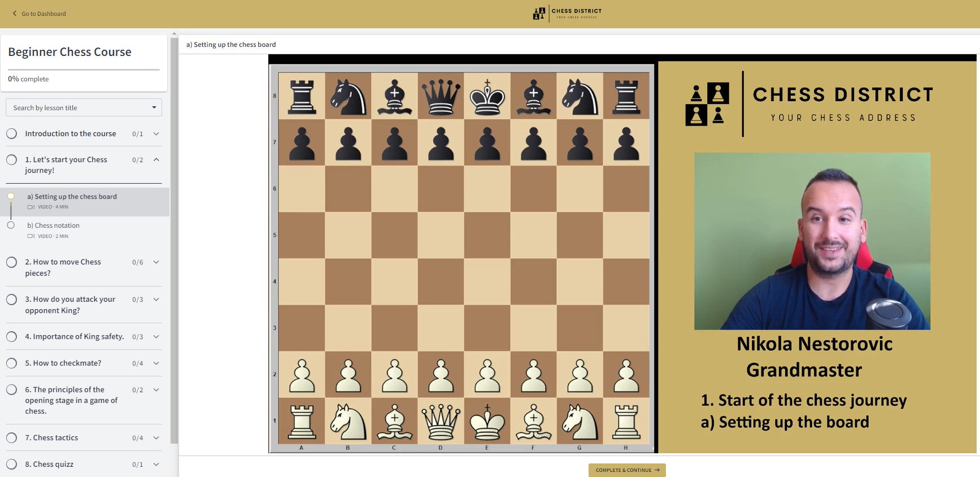
Task: Click the black pawn on a7
Action: pyautogui.click(x=302, y=144)
